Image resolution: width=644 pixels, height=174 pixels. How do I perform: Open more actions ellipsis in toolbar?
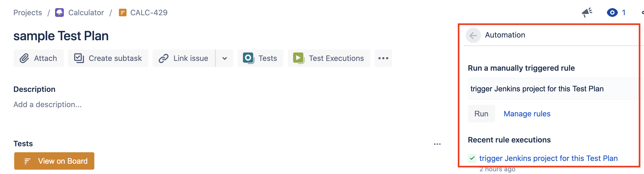click(x=383, y=58)
